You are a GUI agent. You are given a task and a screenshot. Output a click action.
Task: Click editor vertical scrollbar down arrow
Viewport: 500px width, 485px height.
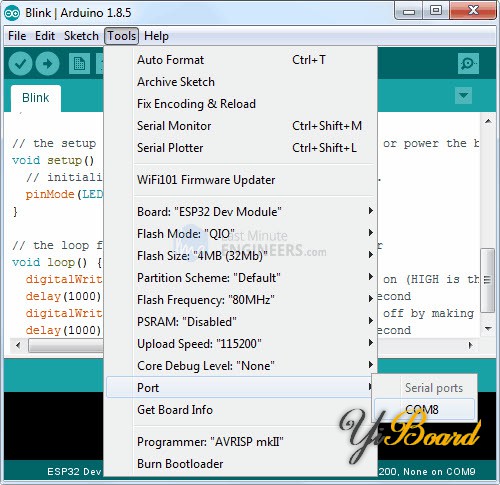click(488, 329)
